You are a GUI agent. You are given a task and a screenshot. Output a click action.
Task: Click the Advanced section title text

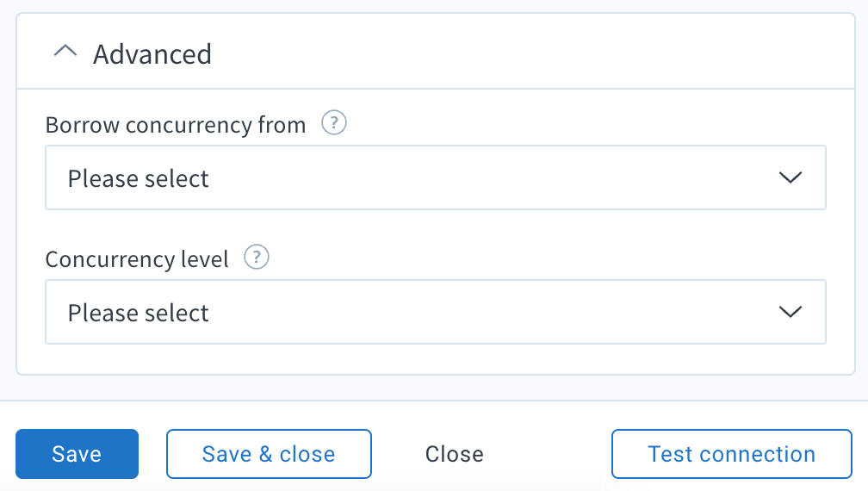click(x=152, y=54)
